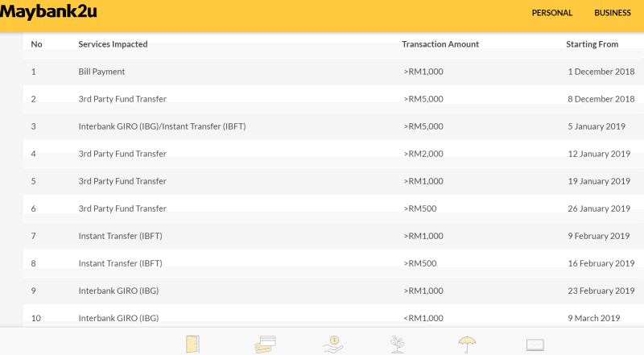Select "Interbank GIRO (IBG)/Instant Transfer (IBFT)" cell

pos(163,126)
